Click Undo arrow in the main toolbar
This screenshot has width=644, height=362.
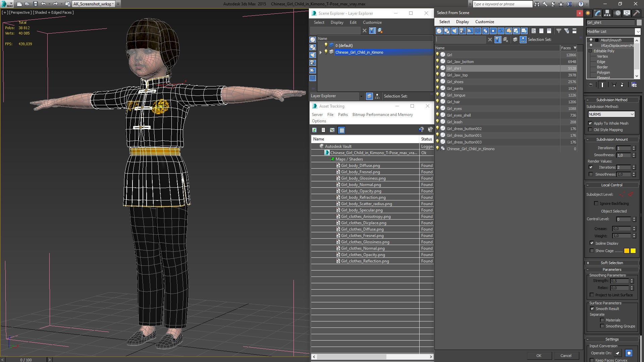tap(43, 4)
